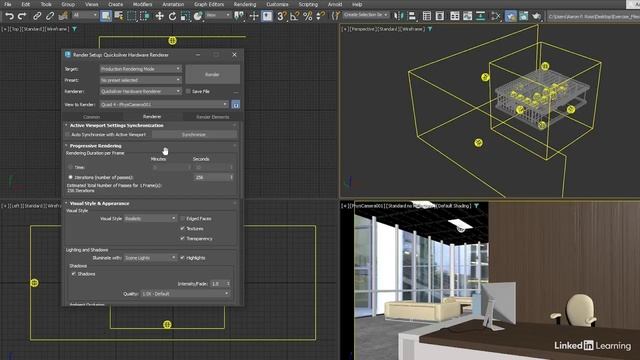640x360 pixels.
Task: Click the Align tool icon
Action: (x=412, y=16)
